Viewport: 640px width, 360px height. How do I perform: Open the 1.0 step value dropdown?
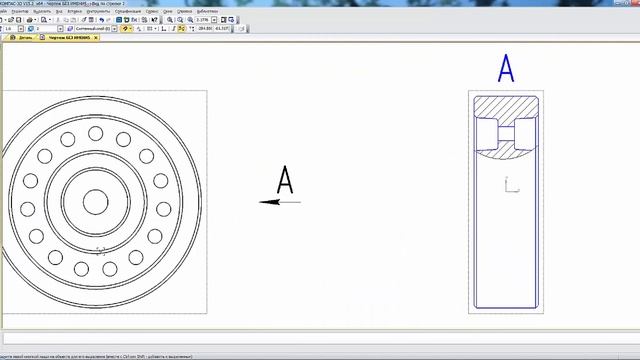pyautogui.click(x=21, y=29)
